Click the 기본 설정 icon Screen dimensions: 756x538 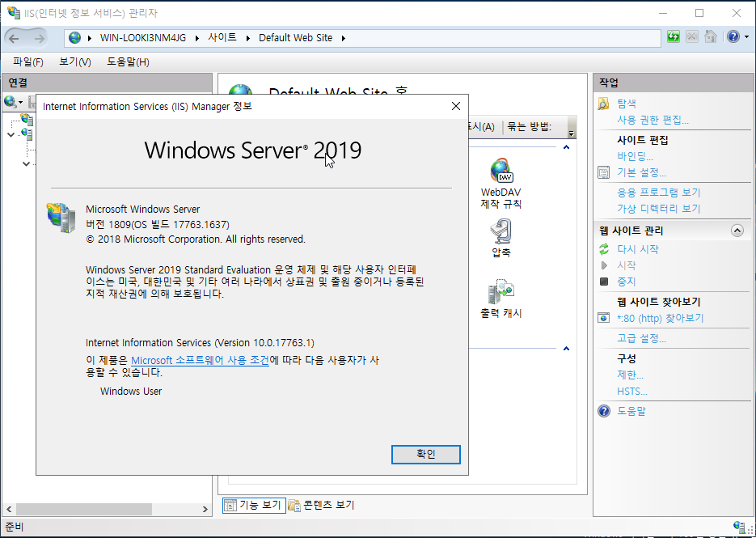[604, 172]
